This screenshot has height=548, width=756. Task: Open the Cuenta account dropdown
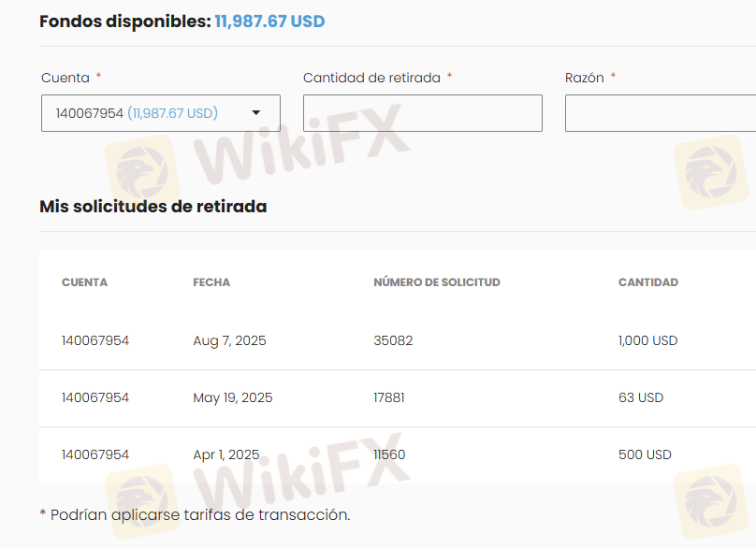[161, 113]
